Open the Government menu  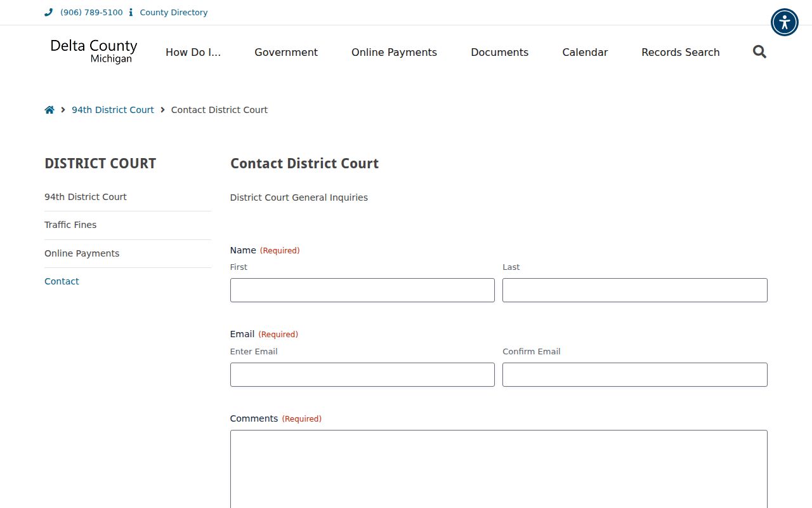pos(286,52)
